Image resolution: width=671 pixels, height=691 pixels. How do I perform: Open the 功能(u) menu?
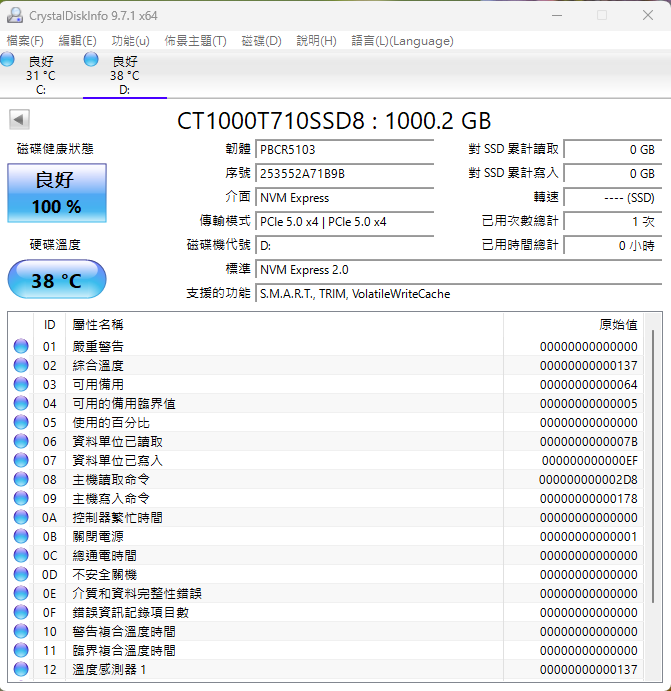coord(130,41)
